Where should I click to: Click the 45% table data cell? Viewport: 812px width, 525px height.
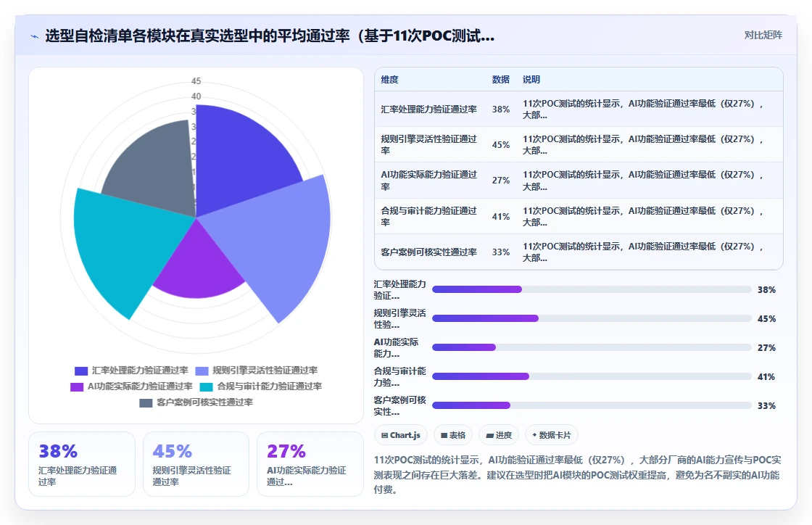coord(501,144)
